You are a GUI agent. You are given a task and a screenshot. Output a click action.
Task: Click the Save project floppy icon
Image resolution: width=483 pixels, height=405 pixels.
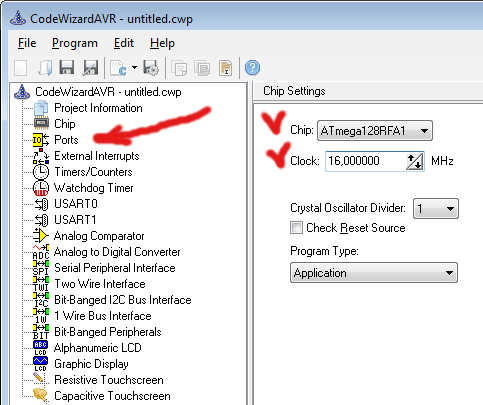pos(67,68)
